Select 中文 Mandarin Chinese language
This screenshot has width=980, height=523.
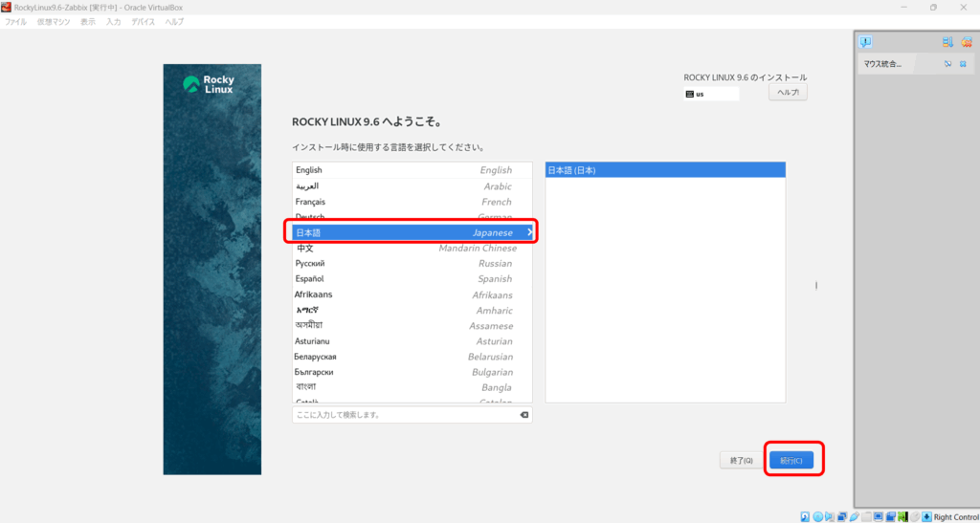(412, 248)
